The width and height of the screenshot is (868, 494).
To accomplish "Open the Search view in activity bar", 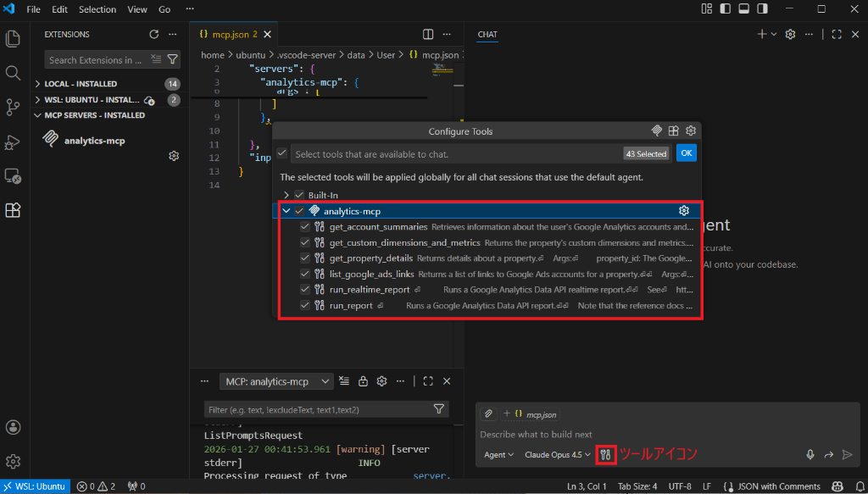I will click(x=13, y=73).
